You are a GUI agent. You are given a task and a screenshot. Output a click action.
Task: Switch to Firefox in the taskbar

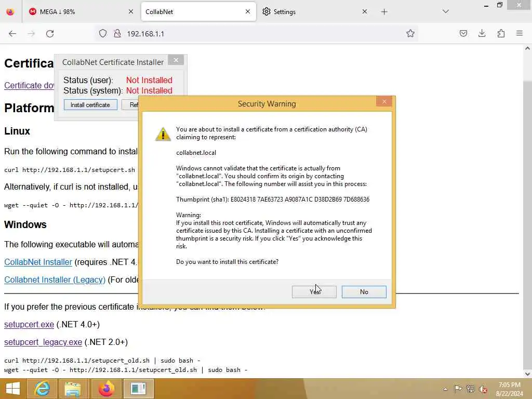pyautogui.click(x=106, y=389)
